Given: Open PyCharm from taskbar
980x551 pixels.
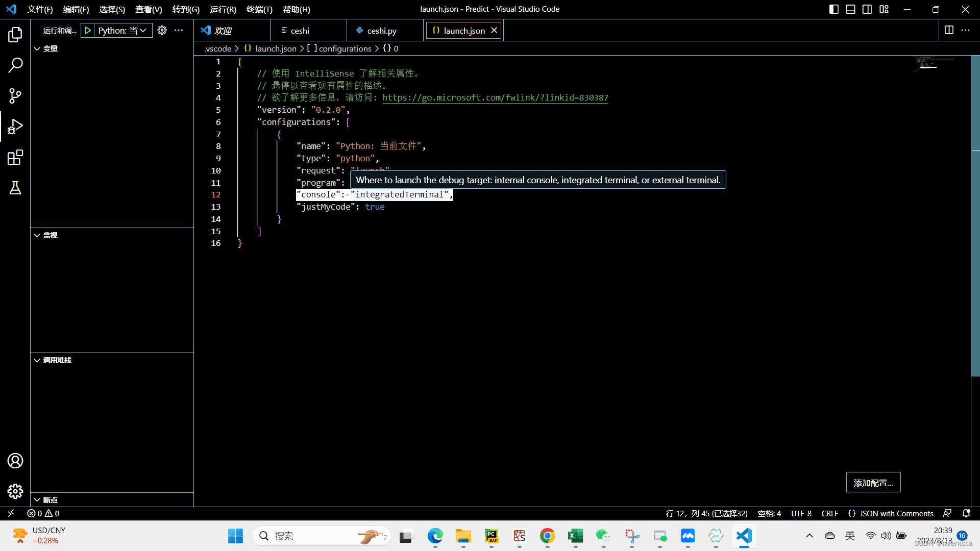Looking at the screenshot, I should point(491,536).
